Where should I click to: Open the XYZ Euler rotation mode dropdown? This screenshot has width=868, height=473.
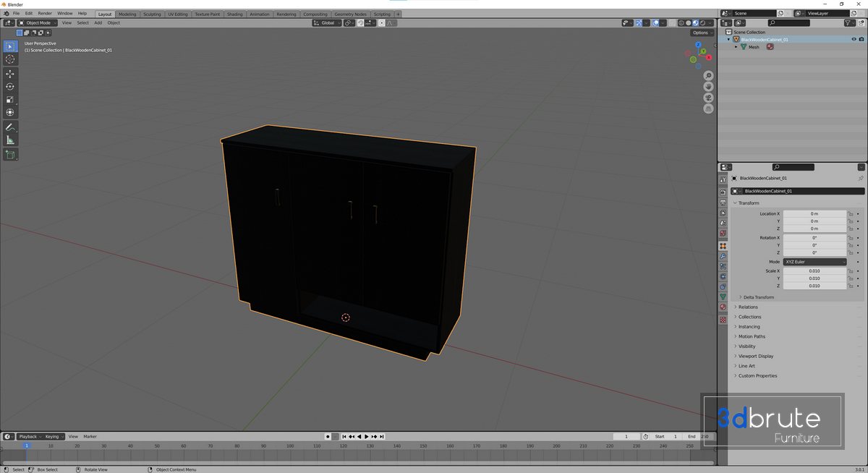[x=814, y=262]
